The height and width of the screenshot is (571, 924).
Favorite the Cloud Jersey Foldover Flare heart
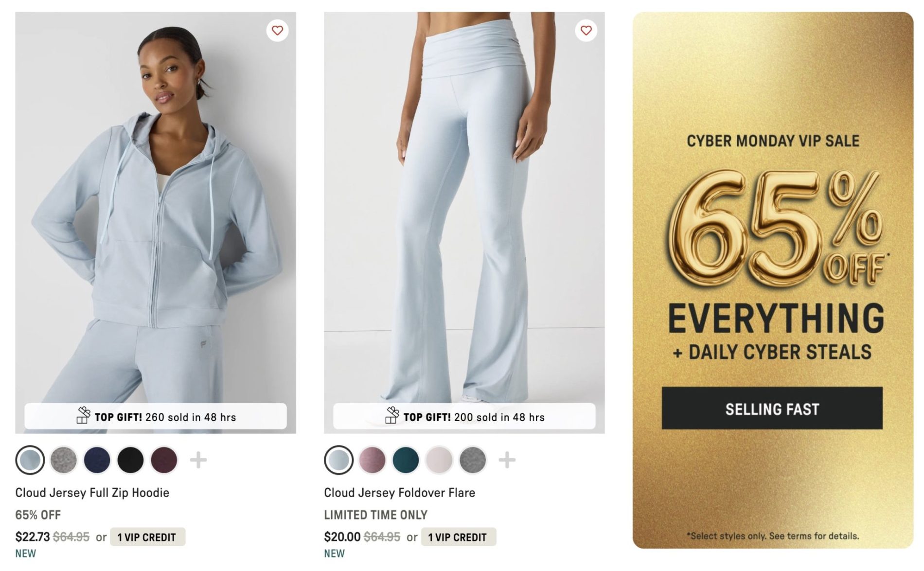(x=586, y=30)
